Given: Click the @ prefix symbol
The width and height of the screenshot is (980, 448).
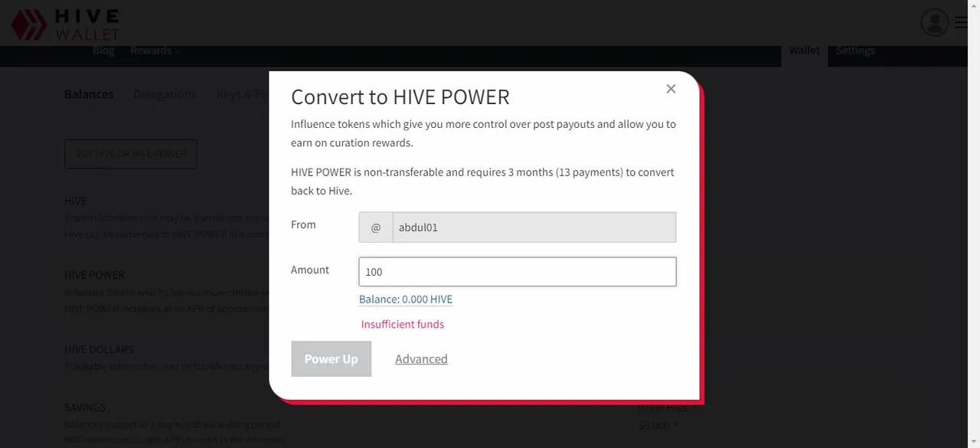Looking at the screenshot, I should tap(376, 227).
